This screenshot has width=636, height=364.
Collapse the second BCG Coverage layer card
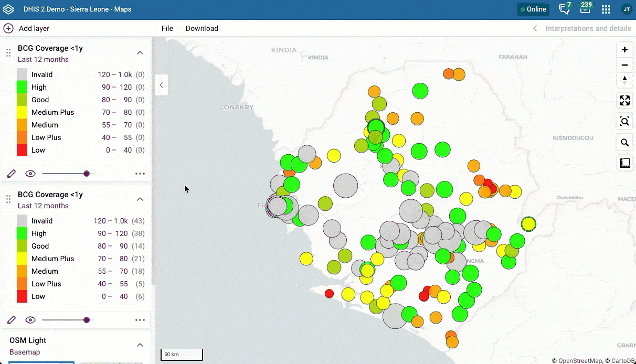coord(140,199)
